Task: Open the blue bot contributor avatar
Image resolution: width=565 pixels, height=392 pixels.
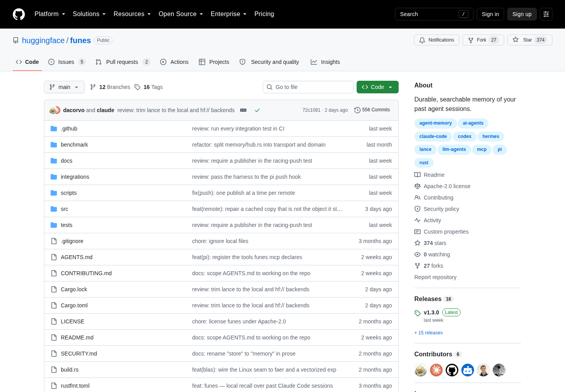Action: (468, 370)
